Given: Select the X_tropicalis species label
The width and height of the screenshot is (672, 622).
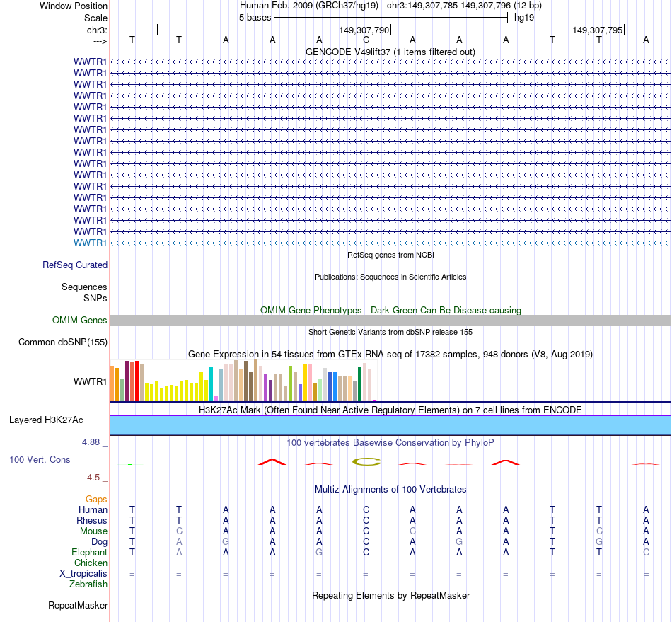Looking at the screenshot, I should [x=83, y=574].
